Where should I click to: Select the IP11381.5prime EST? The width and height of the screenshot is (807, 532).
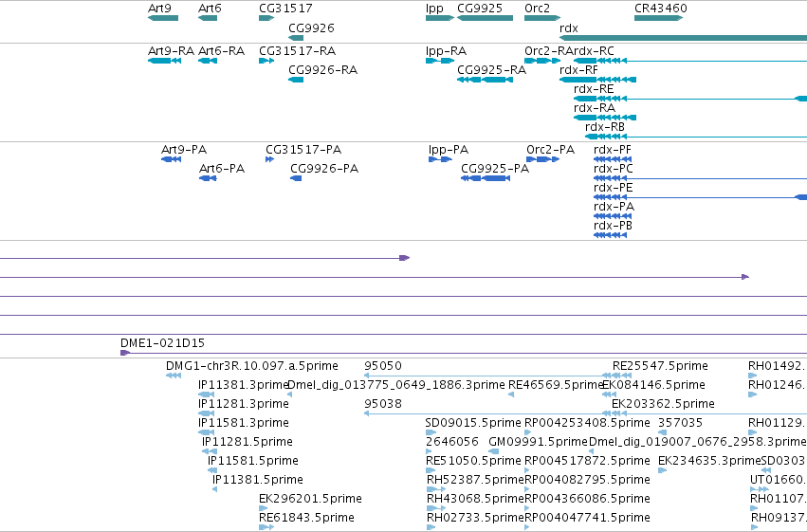(214, 489)
